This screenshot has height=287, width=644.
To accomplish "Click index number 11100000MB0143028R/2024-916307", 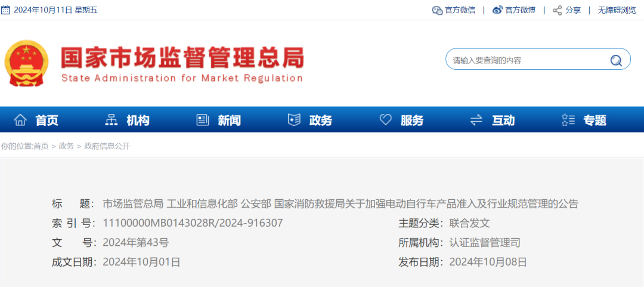I will click(193, 223).
